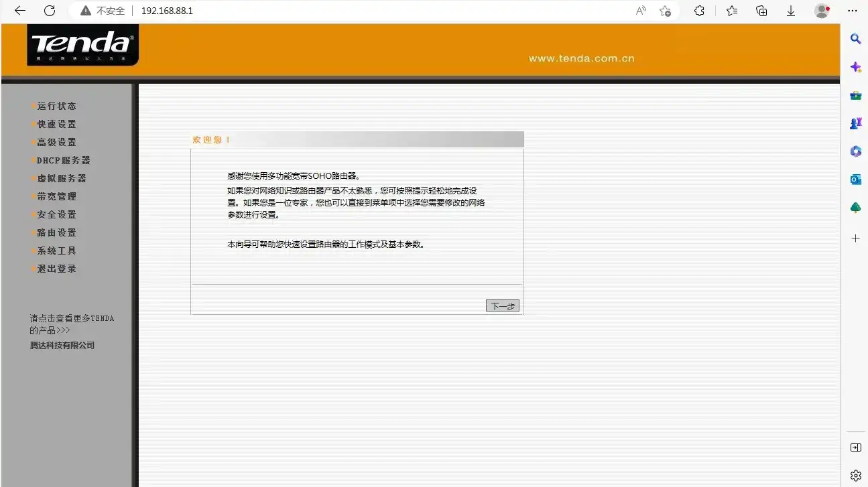Open the 系统工具 menu
The width and height of the screenshot is (868, 487).
[x=56, y=251]
